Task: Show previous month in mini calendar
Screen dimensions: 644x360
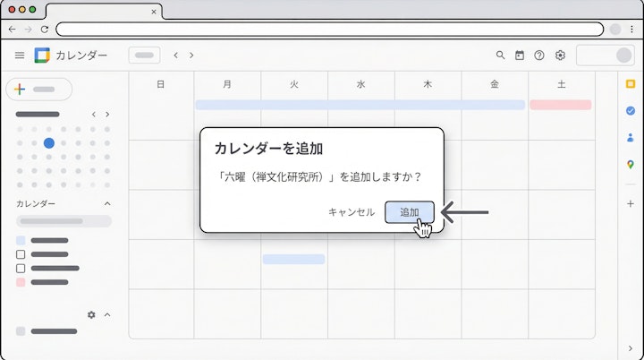Action: pos(94,115)
